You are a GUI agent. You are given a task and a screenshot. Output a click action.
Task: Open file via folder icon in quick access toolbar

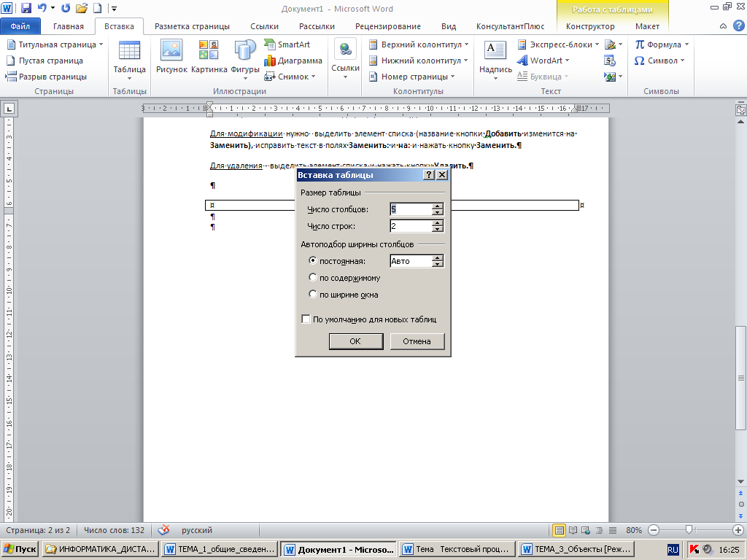[82, 8]
